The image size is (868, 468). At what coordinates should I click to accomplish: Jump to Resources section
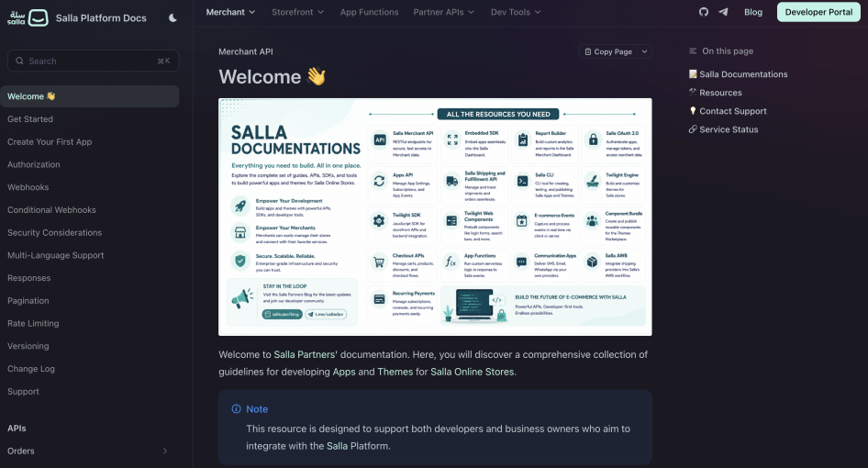coord(720,93)
